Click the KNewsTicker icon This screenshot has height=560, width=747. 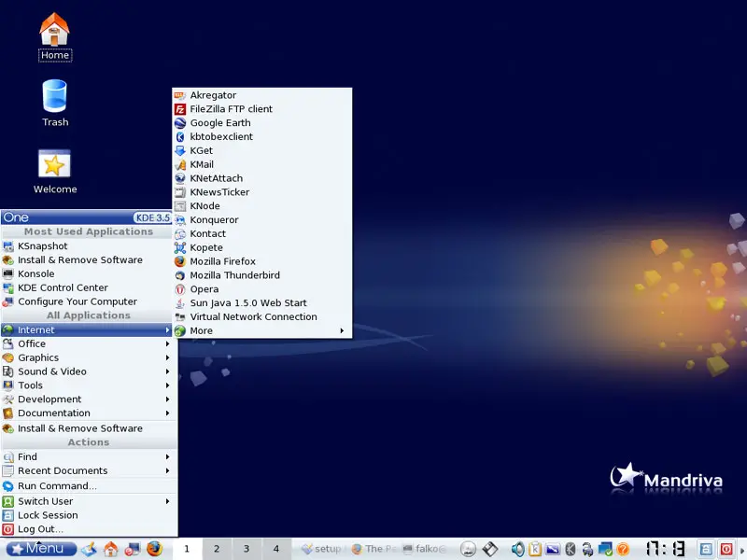pyautogui.click(x=180, y=192)
